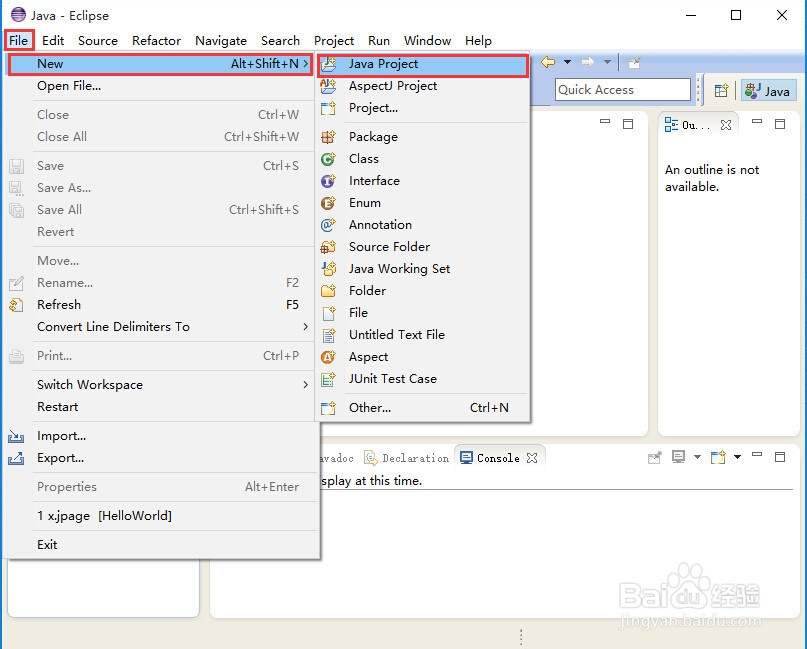Select Project... in New submenu

point(423,108)
